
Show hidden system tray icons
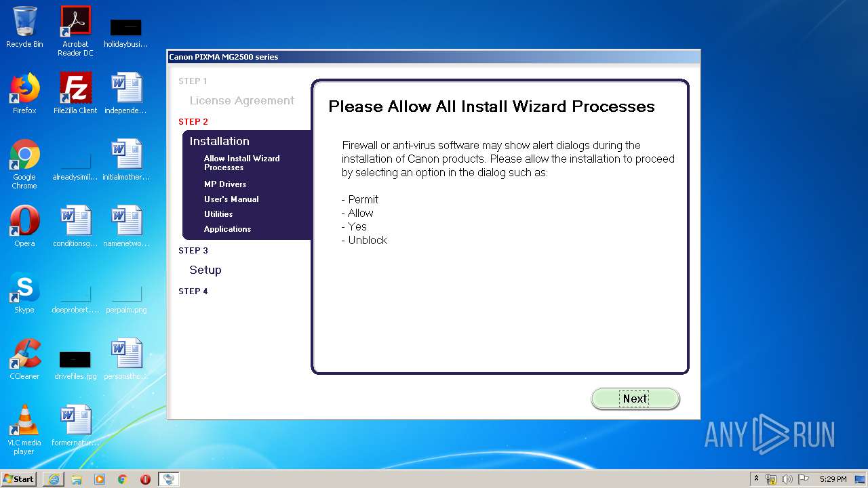(x=756, y=479)
